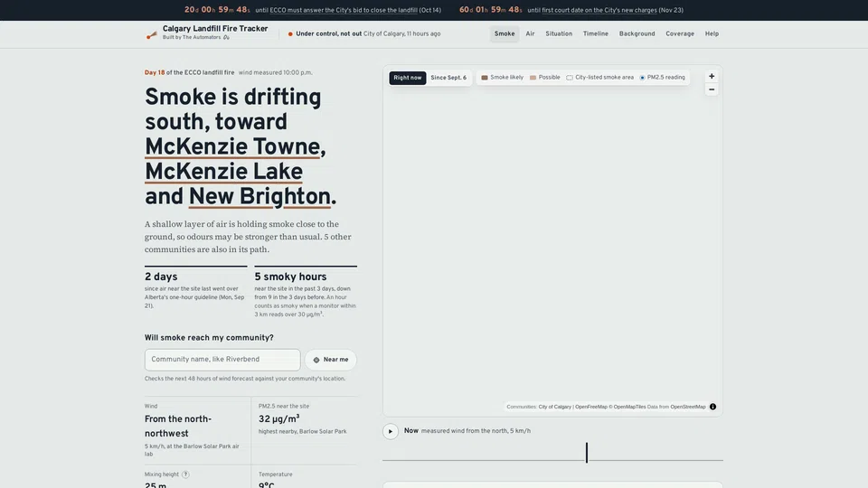Open the Smoke nav tab
This screenshot has width=868, height=488.
click(505, 33)
